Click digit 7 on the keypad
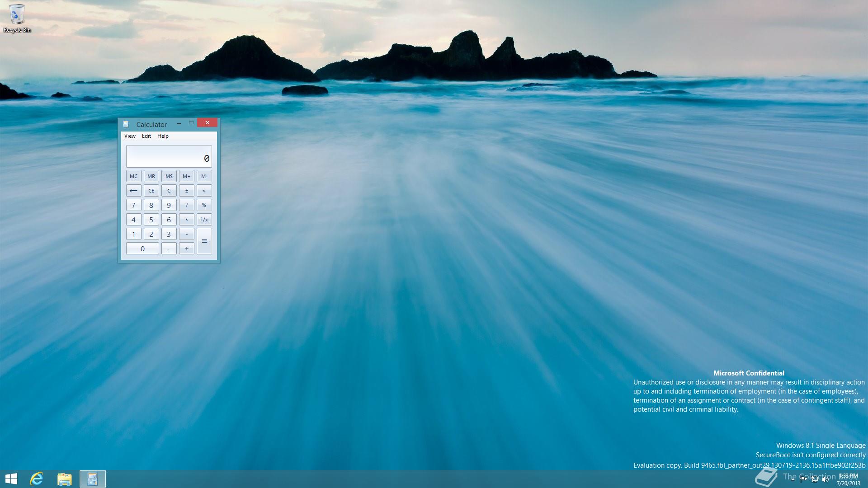Screen dimensions: 868x488 (x=133, y=205)
